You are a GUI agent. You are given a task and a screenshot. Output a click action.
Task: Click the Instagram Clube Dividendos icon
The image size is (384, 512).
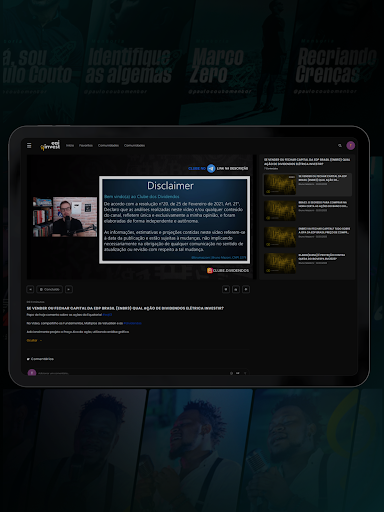210,270
